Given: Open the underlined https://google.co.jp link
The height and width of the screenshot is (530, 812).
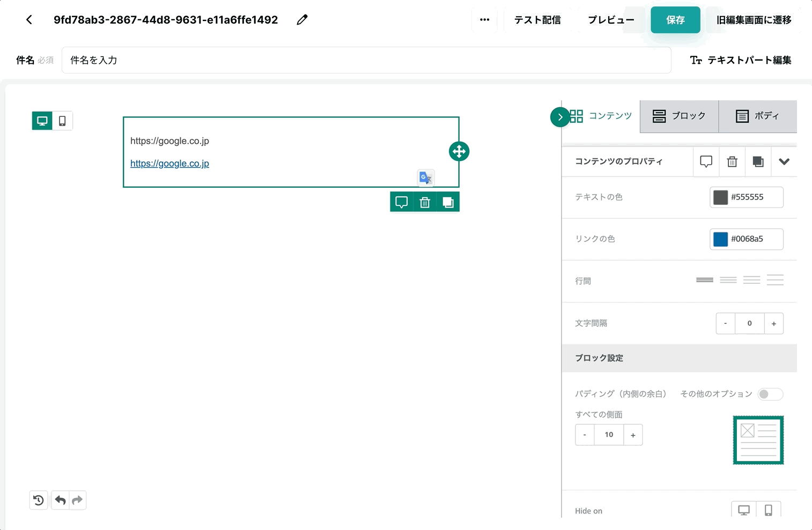Looking at the screenshot, I should pos(169,164).
